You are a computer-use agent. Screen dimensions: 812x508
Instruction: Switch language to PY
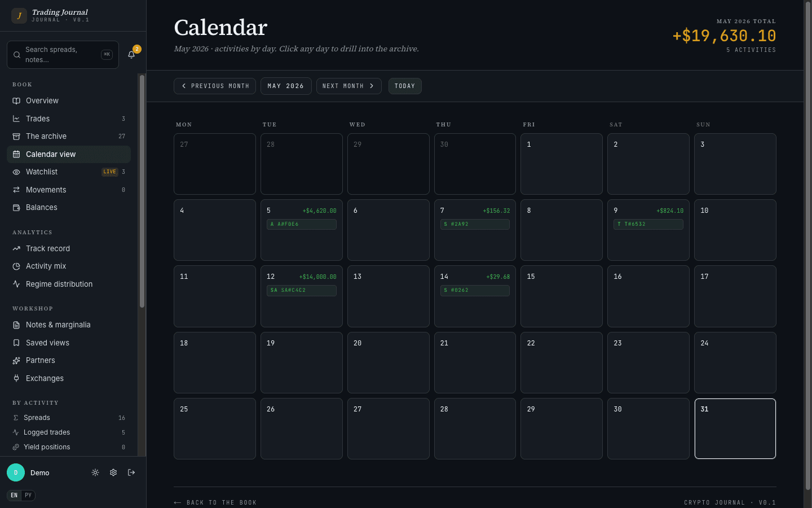tap(28, 496)
